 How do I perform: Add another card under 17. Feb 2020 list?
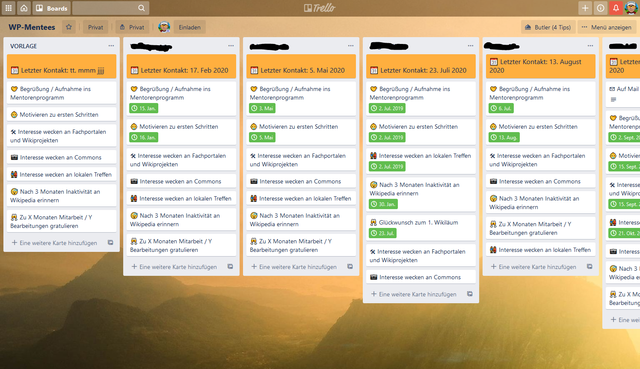click(x=175, y=267)
